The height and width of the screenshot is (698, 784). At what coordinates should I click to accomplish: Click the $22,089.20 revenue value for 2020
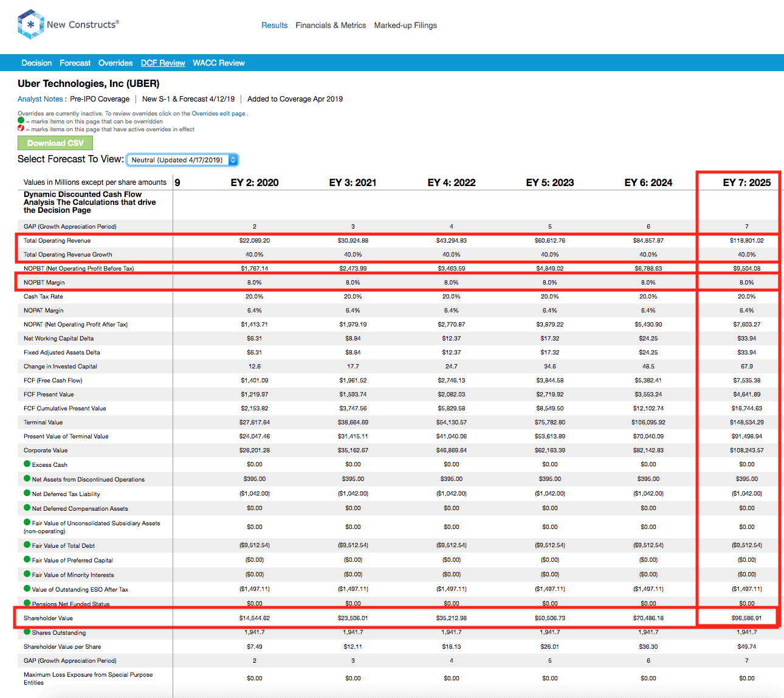[255, 241]
